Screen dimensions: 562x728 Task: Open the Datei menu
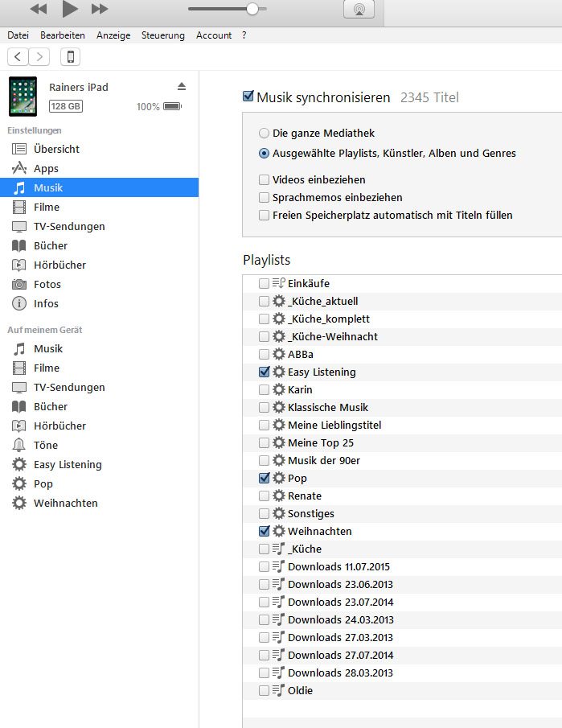(18, 35)
